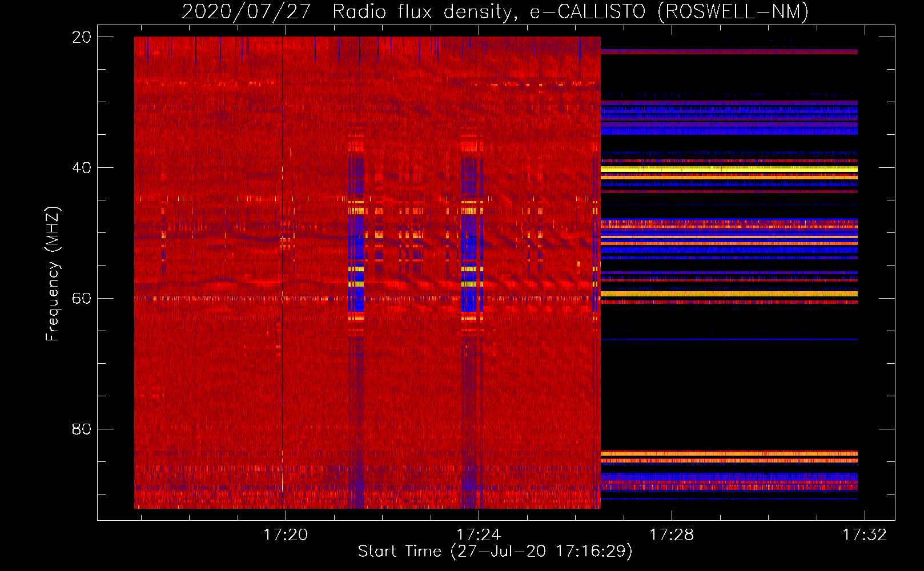
Task: Click the 17:28 time tick label
Action: click(x=672, y=534)
